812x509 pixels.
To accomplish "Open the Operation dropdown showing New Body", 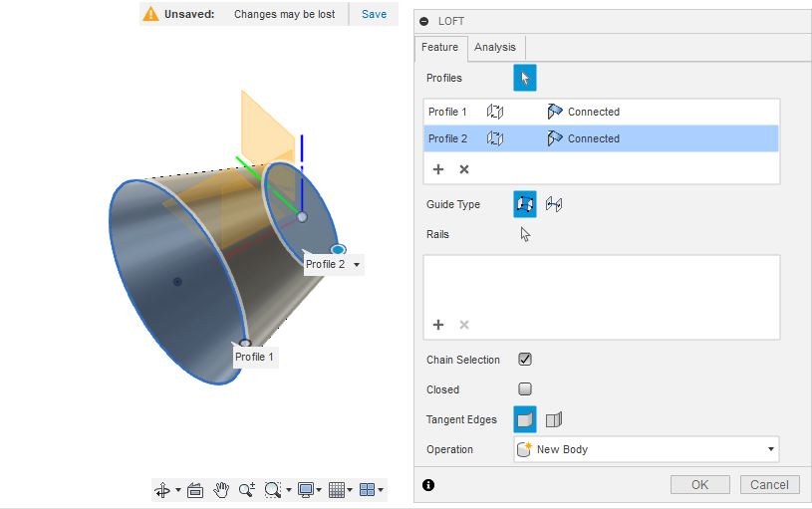I will click(646, 449).
